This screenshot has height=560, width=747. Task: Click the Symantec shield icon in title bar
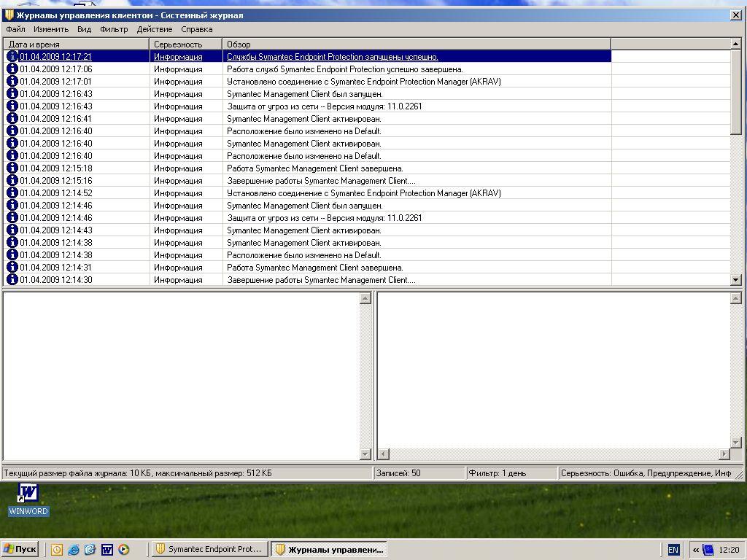[x=9, y=15]
